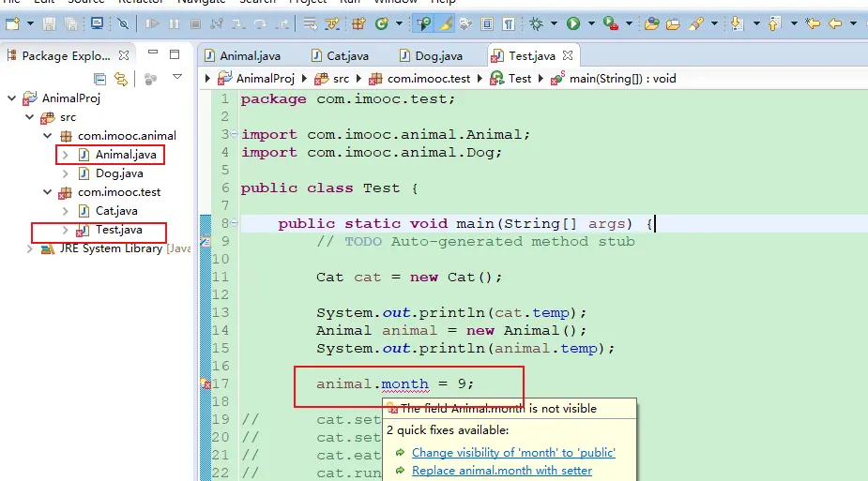Switch to the Cat.java editor tab
The image size is (868, 481).
349,56
